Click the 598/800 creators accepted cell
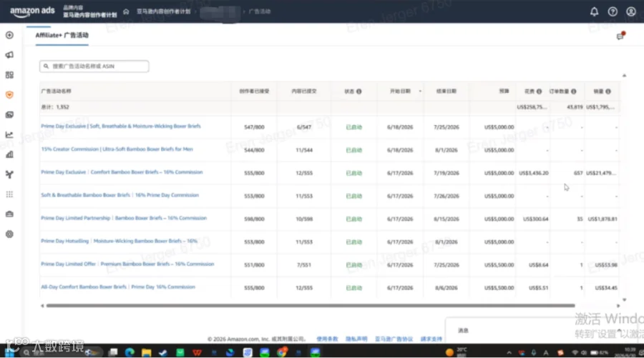644x358 pixels. (x=254, y=219)
